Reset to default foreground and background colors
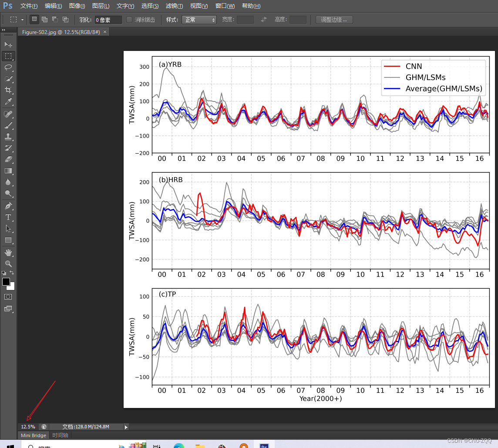Image resolution: width=498 pixels, height=448 pixels. pyautogui.click(x=4, y=273)
